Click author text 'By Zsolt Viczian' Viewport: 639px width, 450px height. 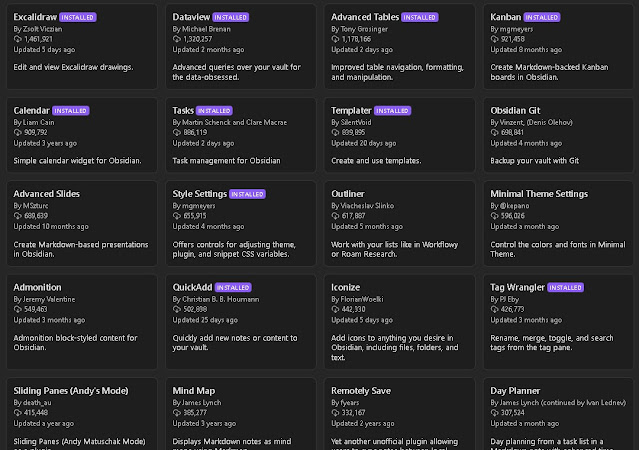(x=37, y=29)
